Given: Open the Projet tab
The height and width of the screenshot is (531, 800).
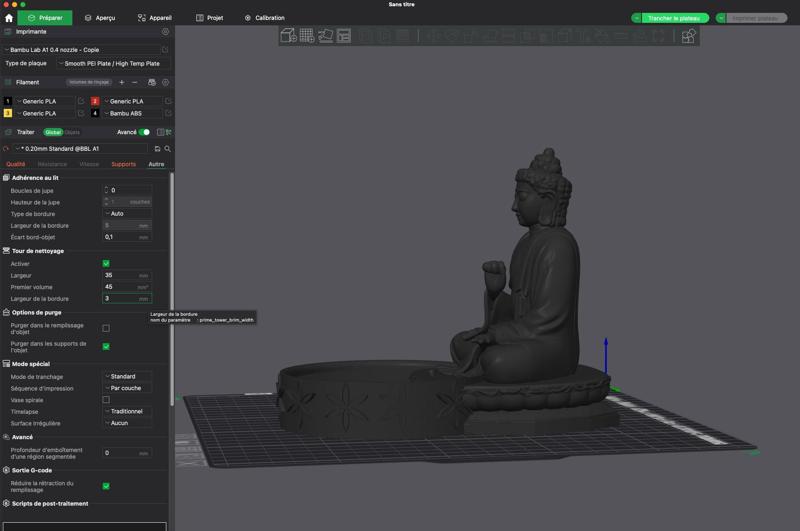Looking at the screenshot, I should pos(210,18).
